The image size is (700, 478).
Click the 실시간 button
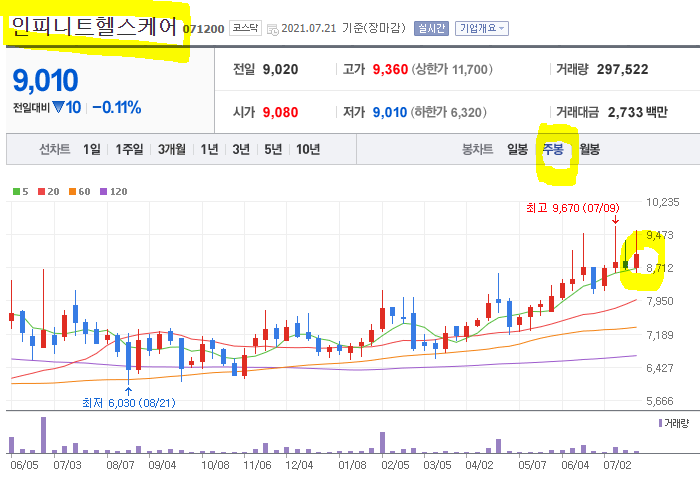click(431, 28)
